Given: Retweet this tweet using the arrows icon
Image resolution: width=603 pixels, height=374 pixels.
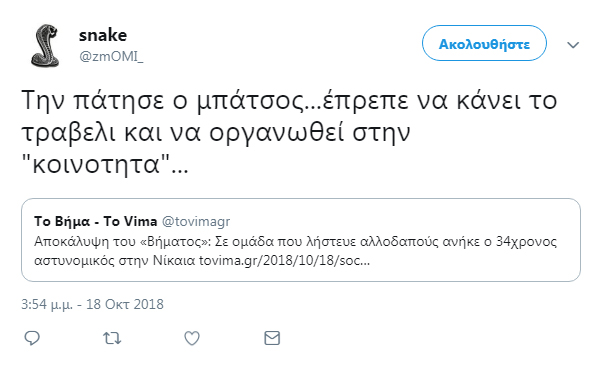Looking at the screenshot, I should coord(112,338).
